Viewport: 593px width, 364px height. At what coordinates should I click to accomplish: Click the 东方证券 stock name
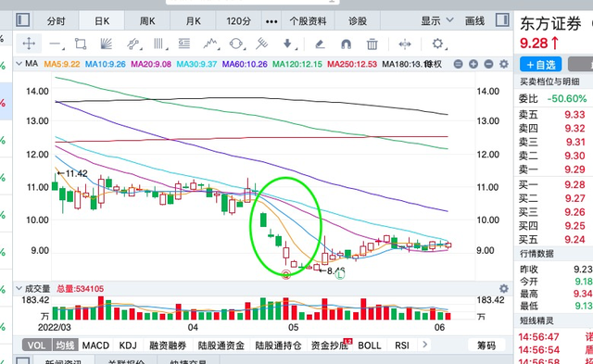coord(550,24)
